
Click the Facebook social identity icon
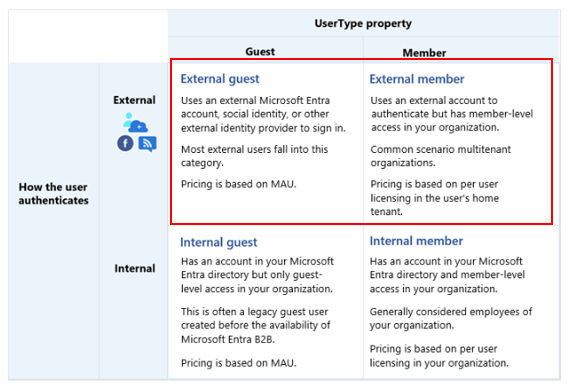point(125,143)
